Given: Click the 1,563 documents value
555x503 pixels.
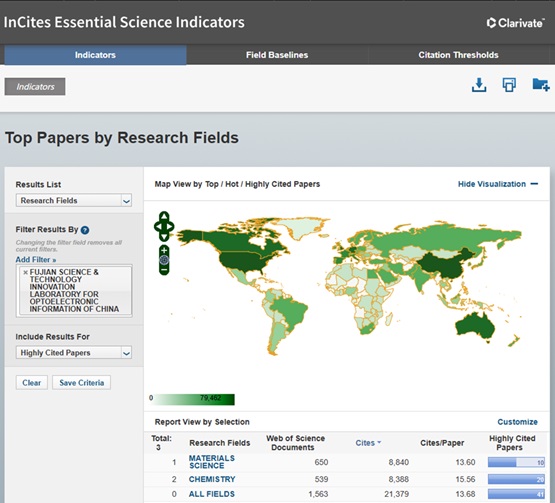Looking at the screenshot, I should 318,494.
